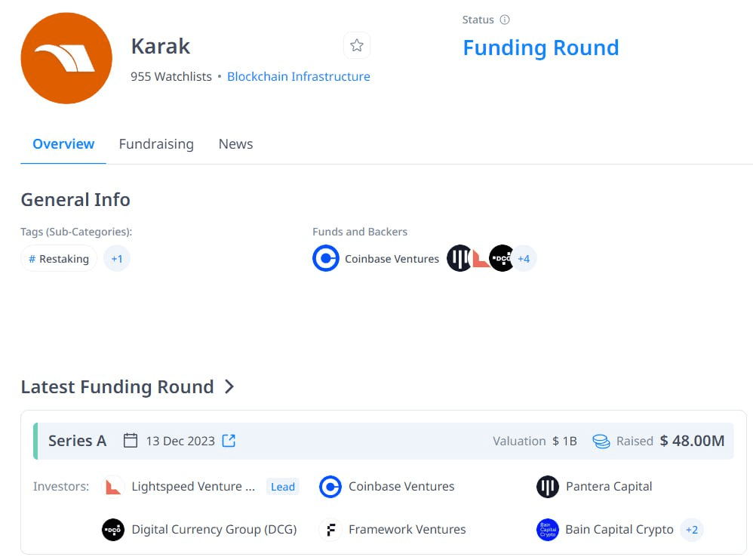Expand the +2 more investors badge

tap(692, 530)
